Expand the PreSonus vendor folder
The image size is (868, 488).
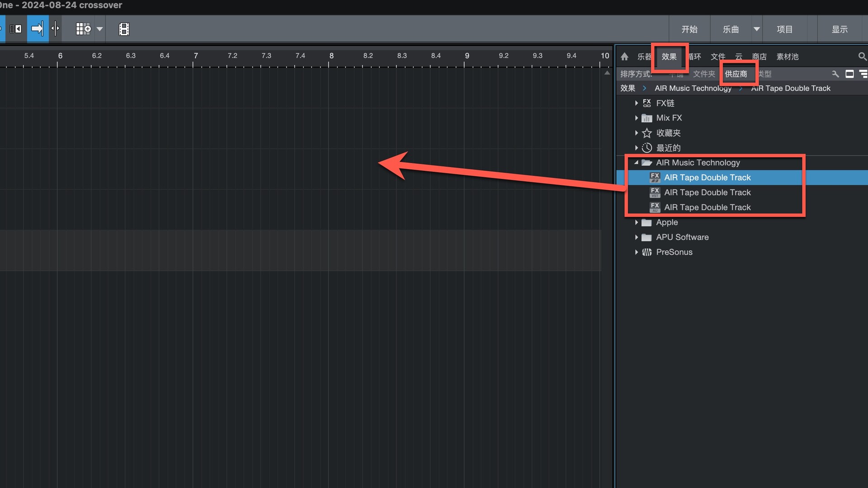(636, 252)
